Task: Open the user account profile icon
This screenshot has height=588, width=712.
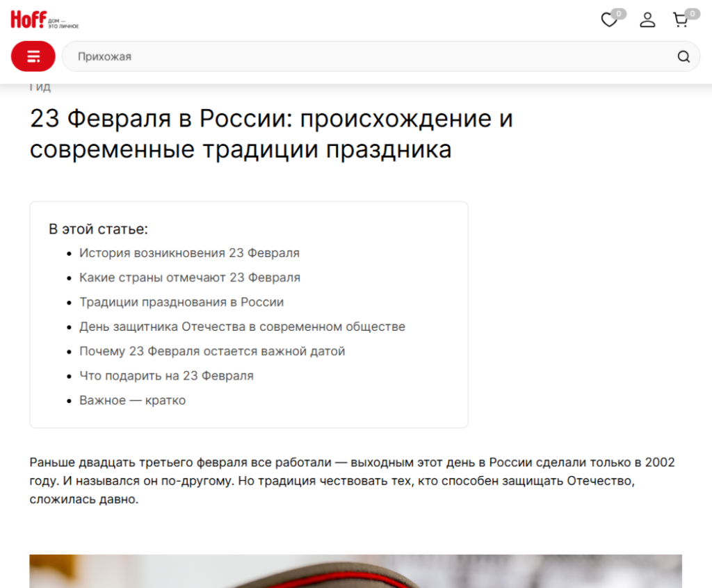Action: [647, 20]
